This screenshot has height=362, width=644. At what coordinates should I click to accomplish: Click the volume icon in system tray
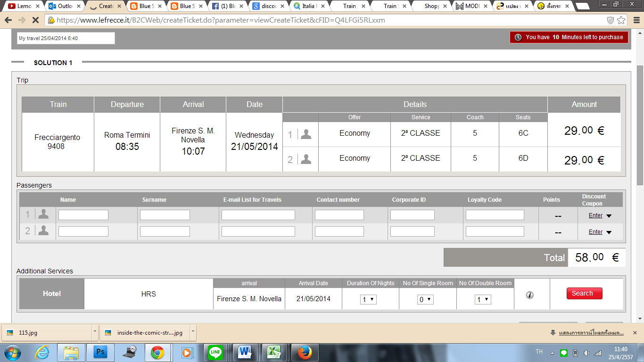pos(586,353)
